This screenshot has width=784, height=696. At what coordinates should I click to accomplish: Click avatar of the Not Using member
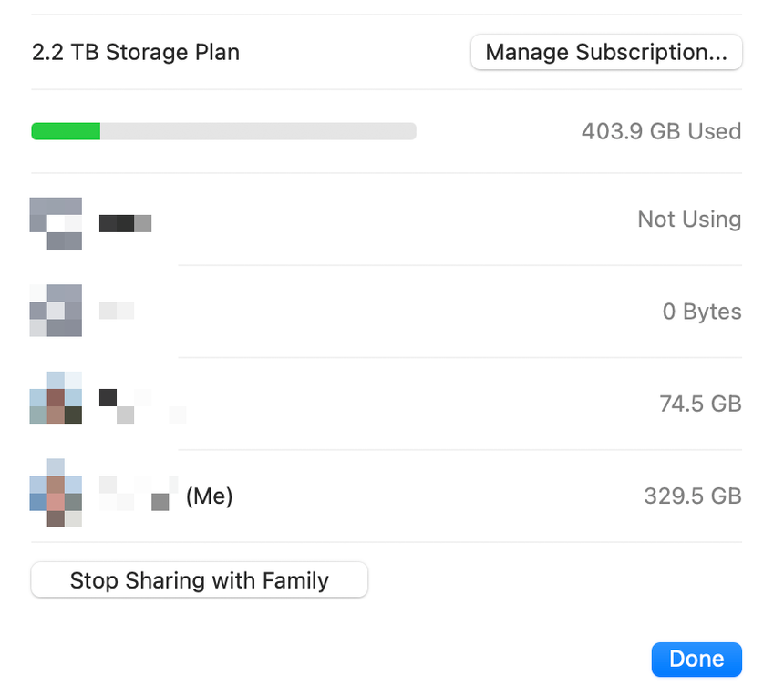[x=57, y=222]
